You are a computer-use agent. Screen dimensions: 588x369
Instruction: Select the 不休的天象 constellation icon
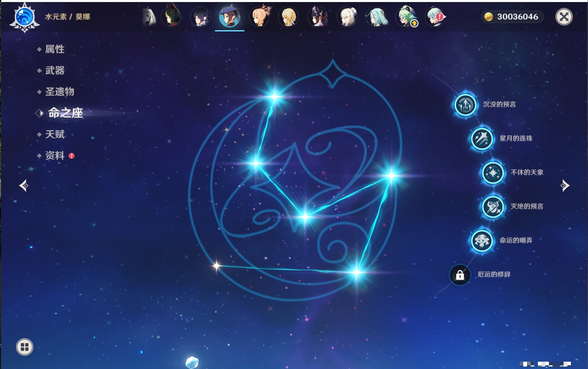[493, 173]
